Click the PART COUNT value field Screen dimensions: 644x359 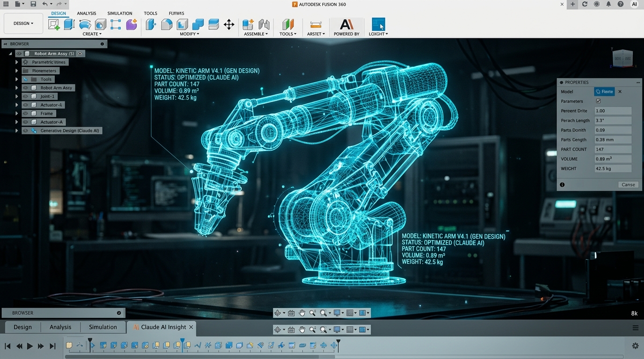(613, 149)
